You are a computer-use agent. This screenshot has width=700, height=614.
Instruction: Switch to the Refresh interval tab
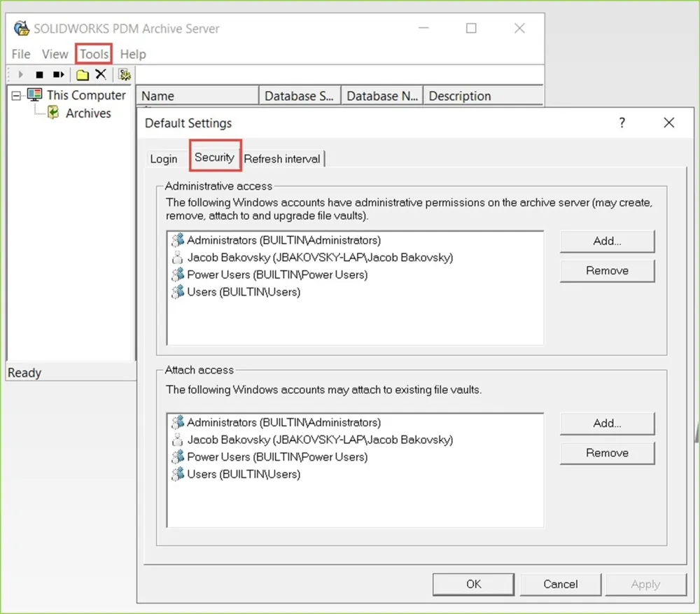(x=282, y=159)
